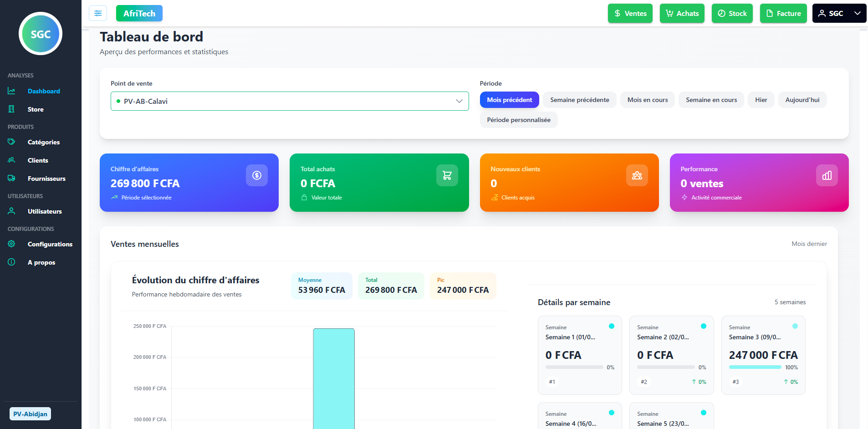
Task: Click the dollar icon on Chiffre d'affaires card
Action: tap(257, 175)
